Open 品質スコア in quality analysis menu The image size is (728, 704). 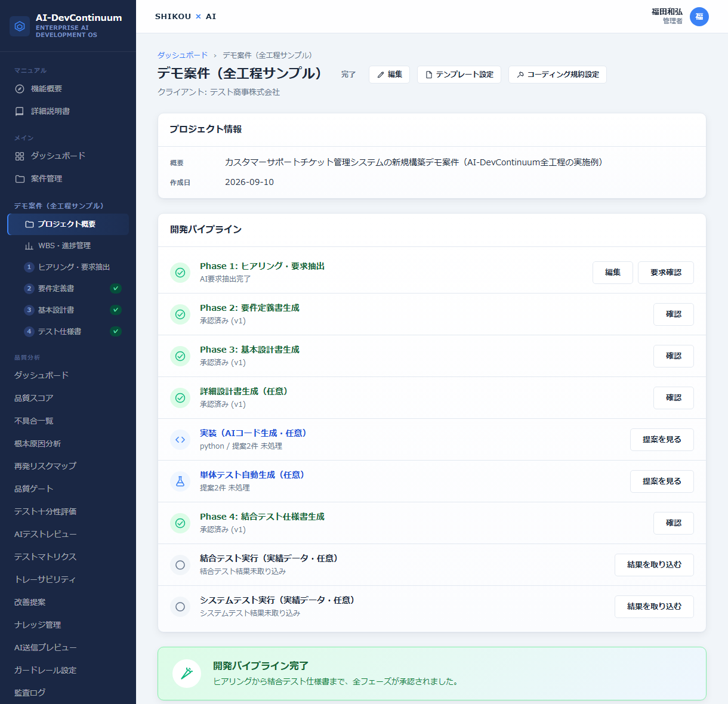[x=68, y=398]
